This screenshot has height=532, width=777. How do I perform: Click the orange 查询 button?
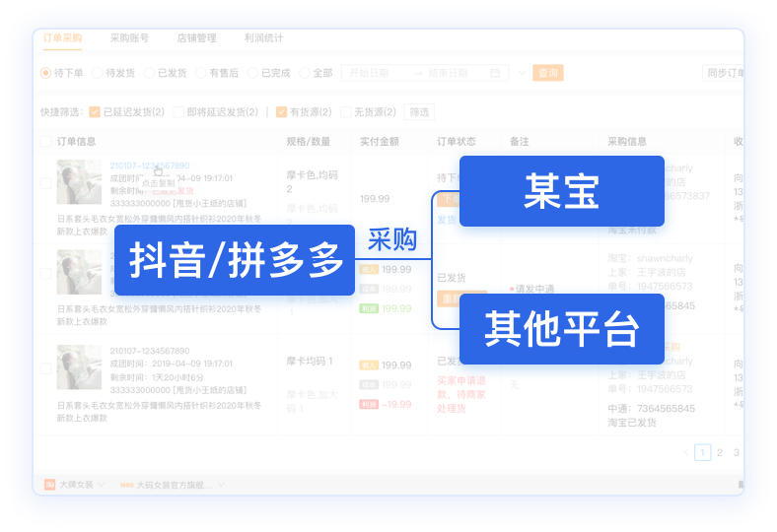pos(548,73)
